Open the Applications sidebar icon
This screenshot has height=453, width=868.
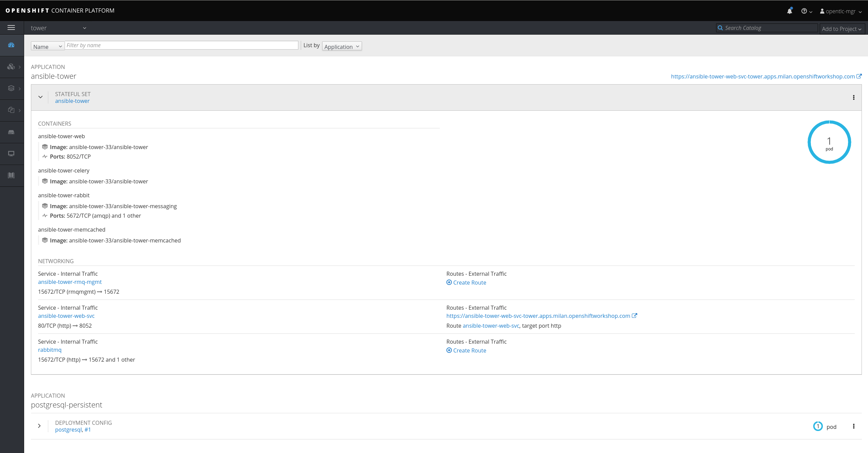(11, 67)
